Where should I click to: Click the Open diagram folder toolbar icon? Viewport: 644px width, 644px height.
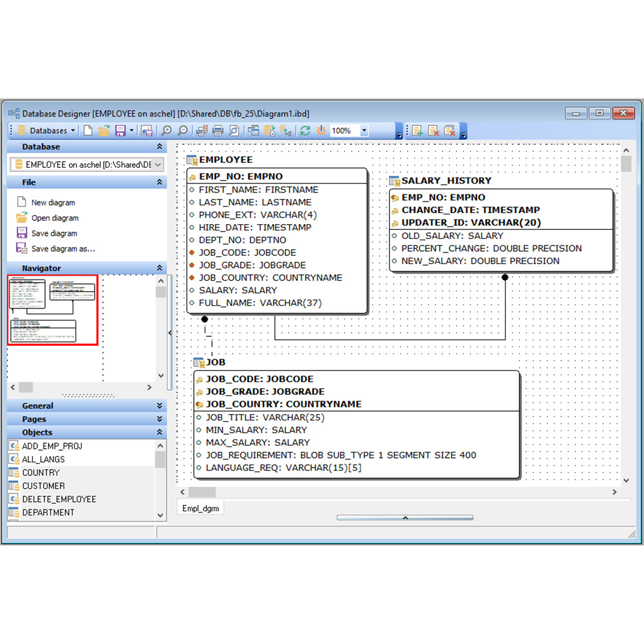[x=104, y=131]
